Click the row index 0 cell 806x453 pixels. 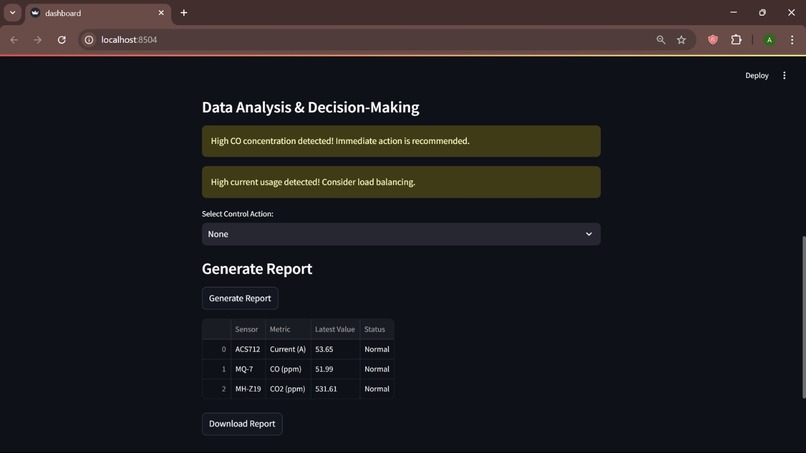coord(216,349)
